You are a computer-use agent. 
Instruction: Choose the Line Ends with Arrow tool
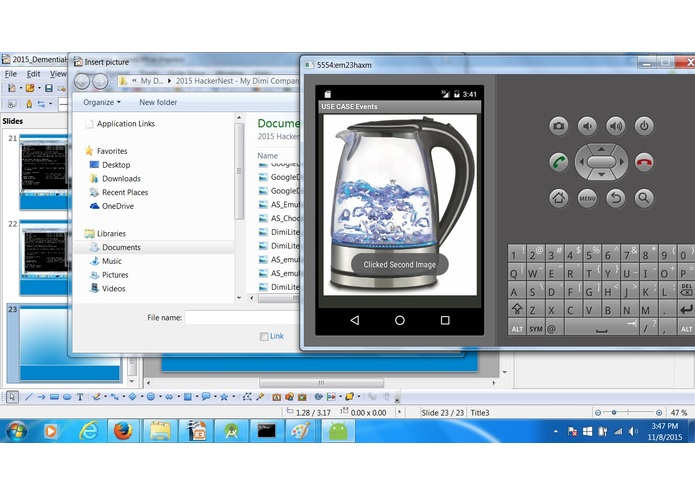(x=41, y=397)
